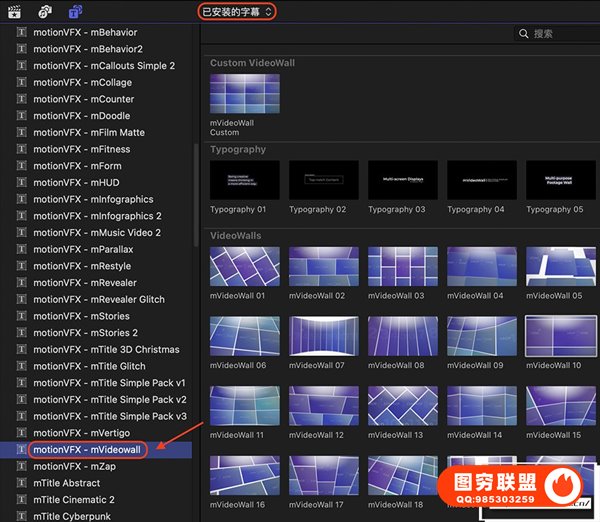Pick the mVideoWall Custom thumbnail
This screenshot has width=600, height=522.
point(244,95)
